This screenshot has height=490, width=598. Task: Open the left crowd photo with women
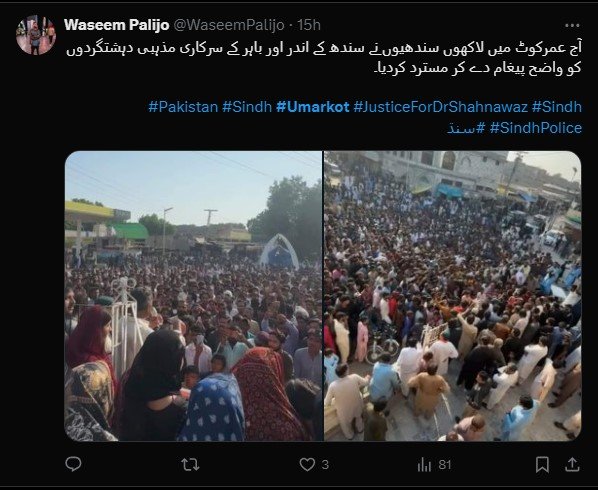193,296
